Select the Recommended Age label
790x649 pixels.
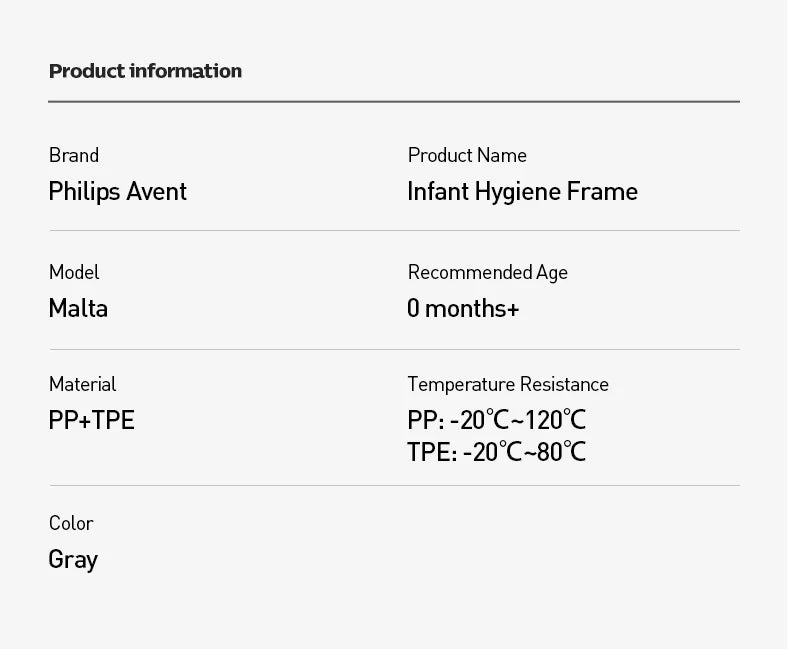488,273
